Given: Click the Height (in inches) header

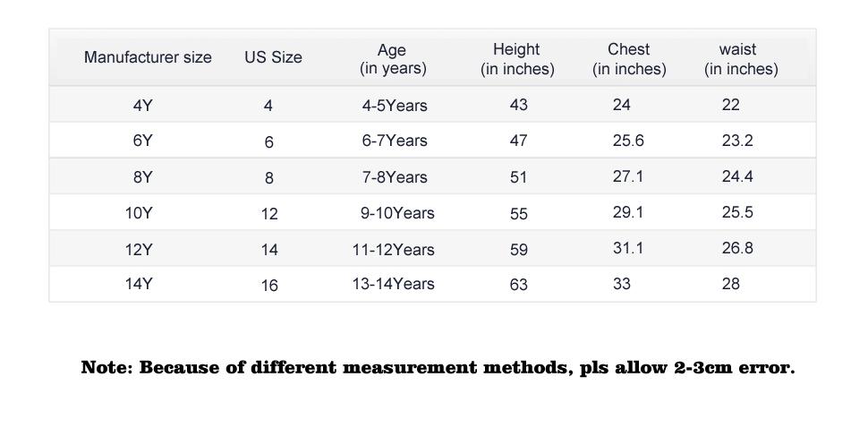Looking at the screenshot, I should click(x=517, y=59).
